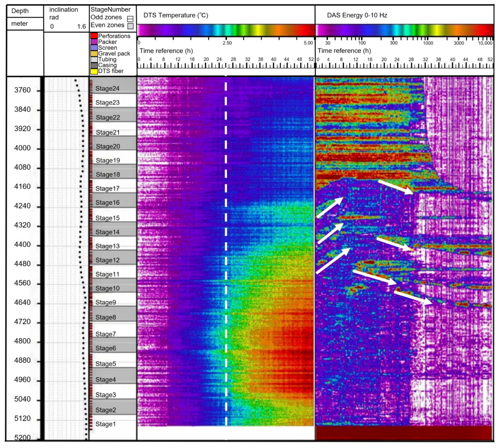The image size is (499, 448).
Task: Click the DTS Temperature panel title
Action: [x=176, y=15]
